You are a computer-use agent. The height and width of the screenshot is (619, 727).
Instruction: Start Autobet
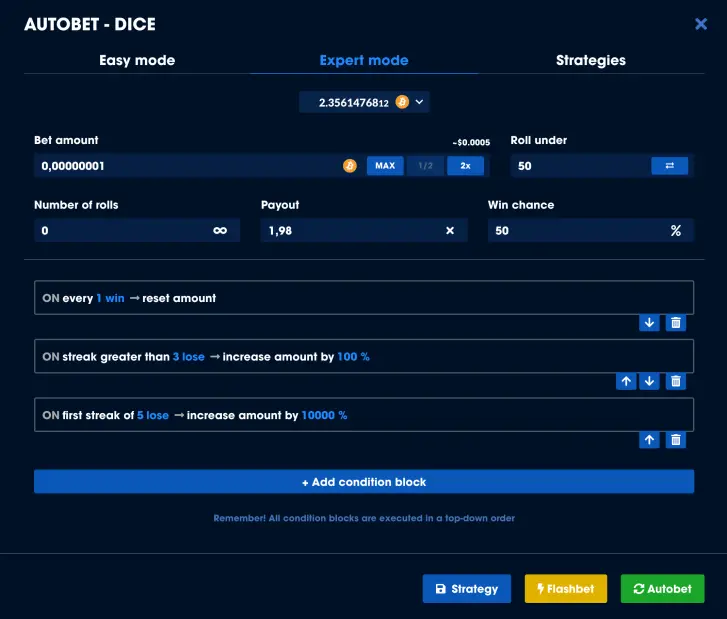click(x=662, y=588)
